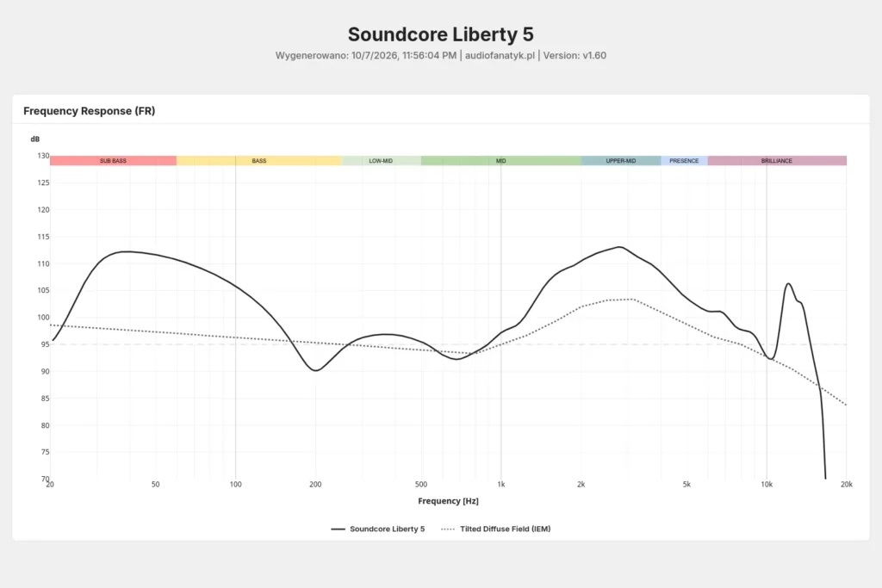Viewport: 882px width, 588px height.
Task: Click the Wygenerowano timestamp subtitle line
Action: (440, 56)
